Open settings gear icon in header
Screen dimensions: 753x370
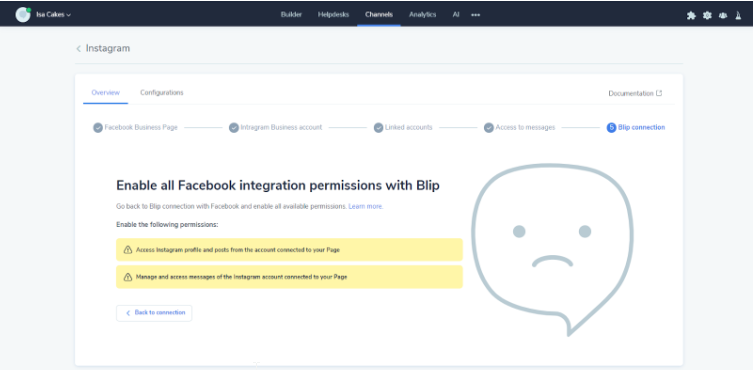point(707,15)
